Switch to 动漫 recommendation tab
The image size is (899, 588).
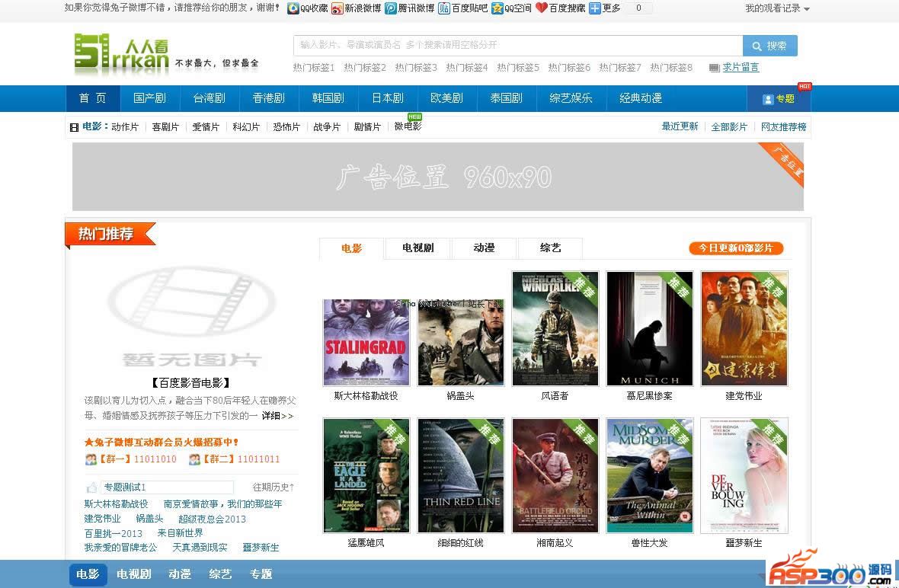tap(484, 248)
